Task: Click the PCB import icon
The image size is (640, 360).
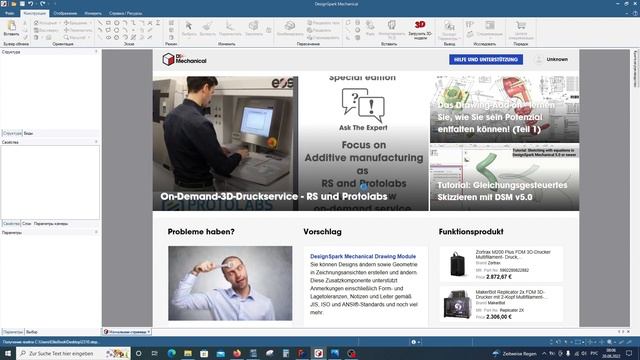Action: pyautogui.click(x=391, y=25)
